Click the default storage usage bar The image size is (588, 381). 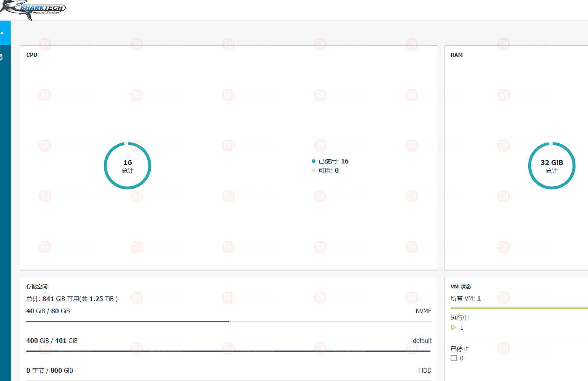click(228, 351)
